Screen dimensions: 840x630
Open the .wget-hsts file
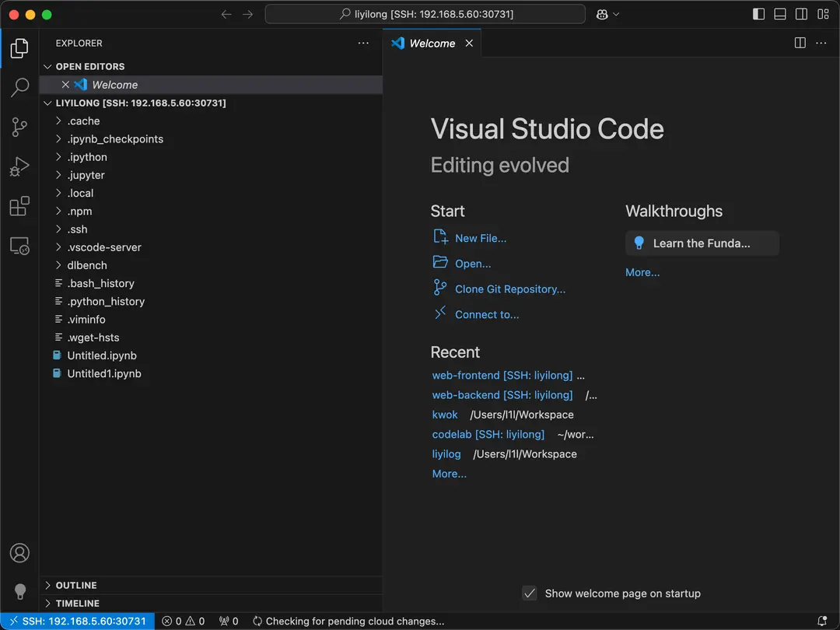[x=211, y=338]
